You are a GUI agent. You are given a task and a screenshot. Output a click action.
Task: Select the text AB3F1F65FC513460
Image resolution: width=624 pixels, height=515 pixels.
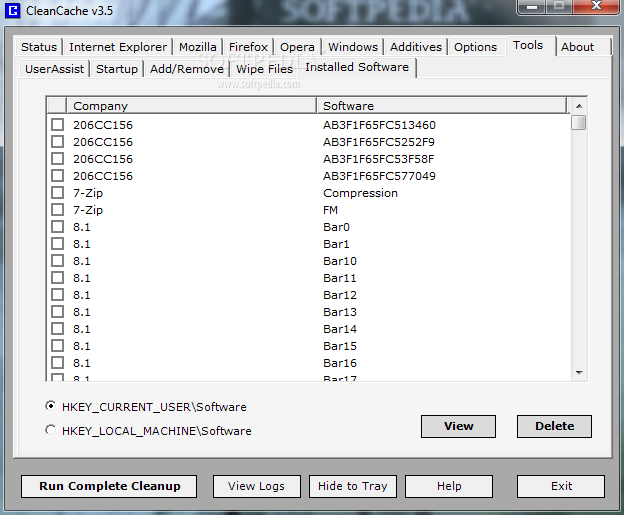(379, 125)
